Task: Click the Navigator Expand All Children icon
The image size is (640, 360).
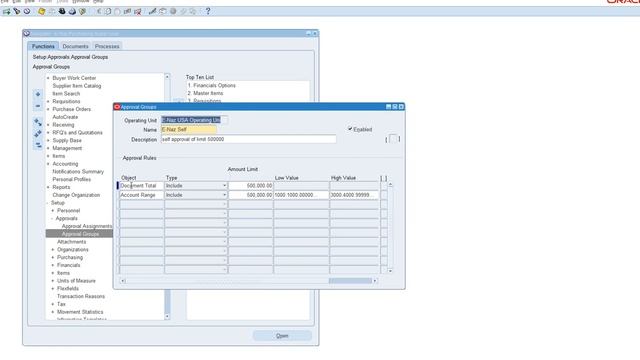Action: pos(38,122)
